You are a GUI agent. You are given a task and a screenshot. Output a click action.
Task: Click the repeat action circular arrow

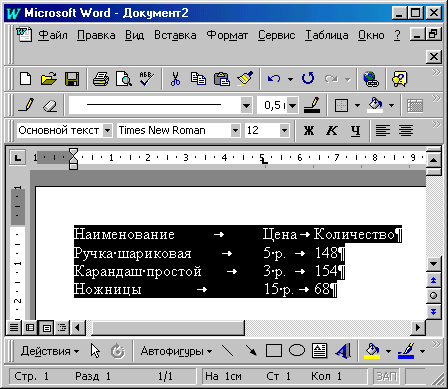[308, 79]
